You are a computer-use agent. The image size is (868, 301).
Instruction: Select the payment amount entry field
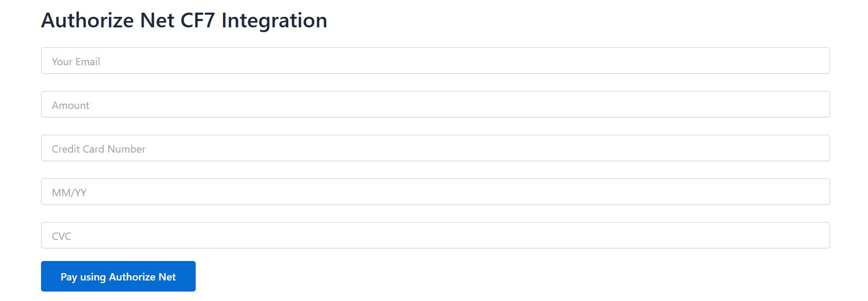436,104
